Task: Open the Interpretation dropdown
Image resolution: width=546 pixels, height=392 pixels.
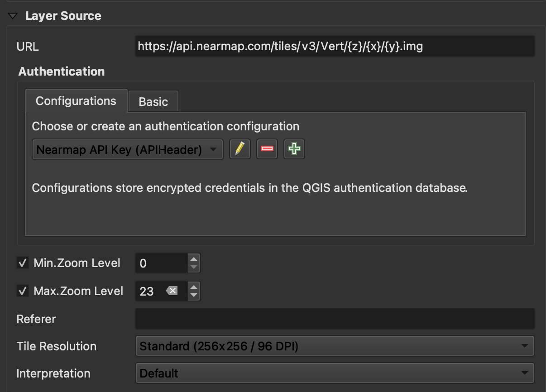Action: click(x=525, y=373)
